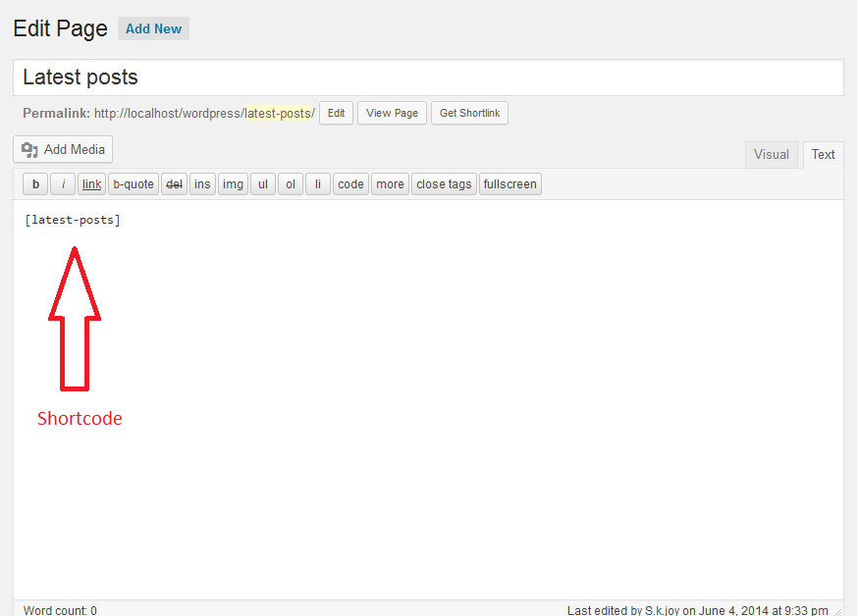The height and width of the screenshot is (616, 857).
Task: Toggle bold with the b button
Action: [35, 184]
